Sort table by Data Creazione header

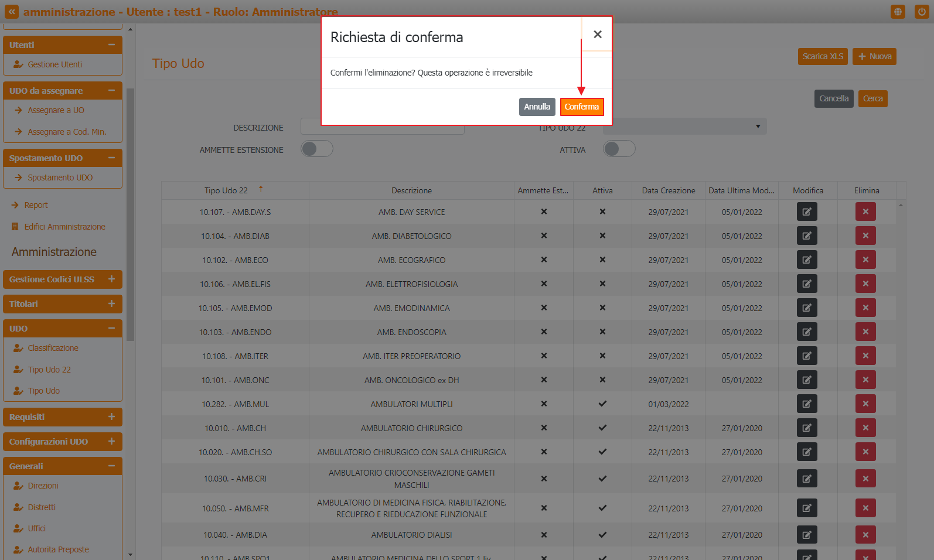point(669,190)
